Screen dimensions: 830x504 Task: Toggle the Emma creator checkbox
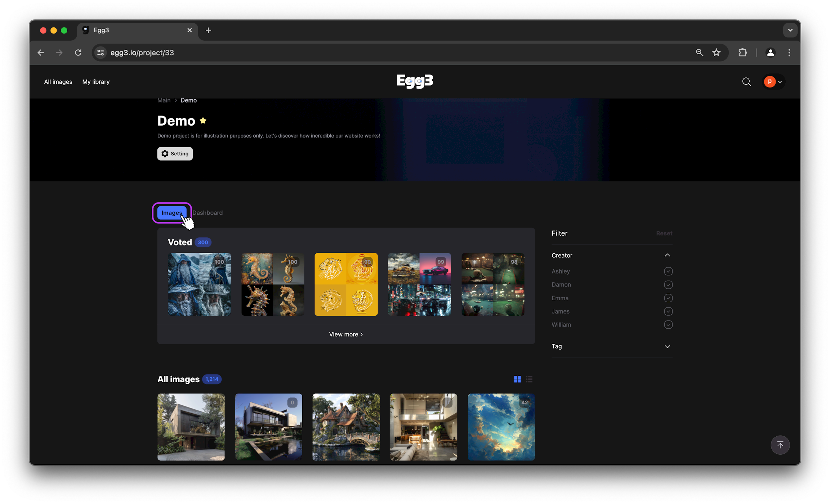click(668, 298)
